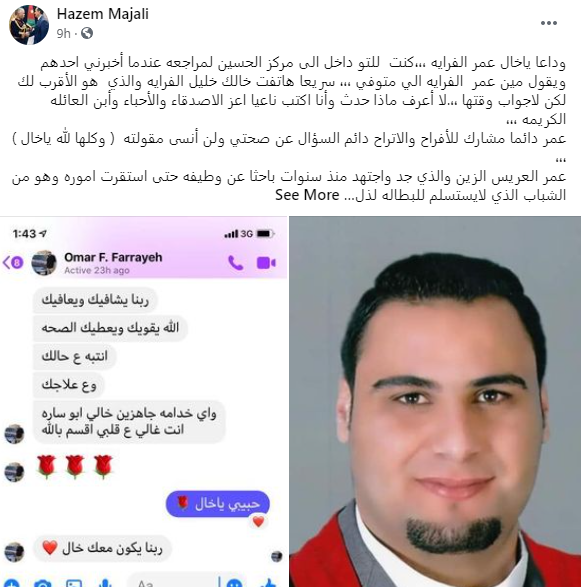Image resolution: width=581 pixels, height=587 pixels.
Task: Click the heart reaction under purple message
Action: click(x=258, y=521)
